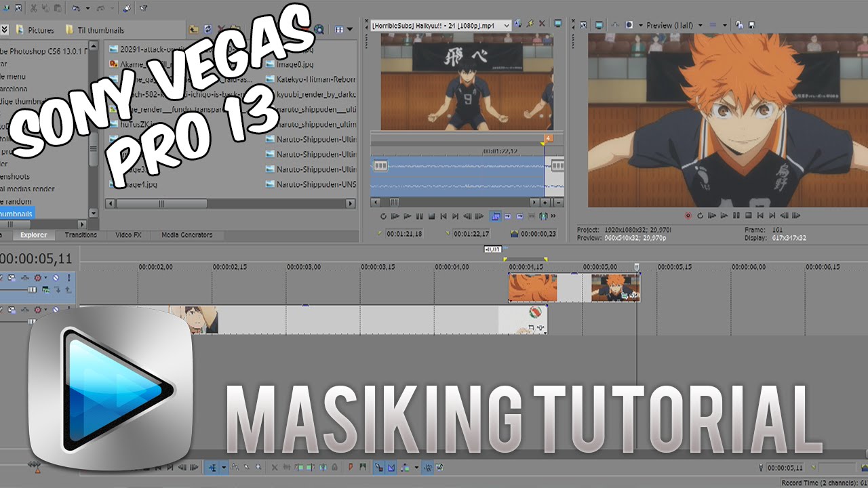Toggle Auto Ripple in bottom toolbar
Viewport: 868px width, 488px height.
(404, 468)
